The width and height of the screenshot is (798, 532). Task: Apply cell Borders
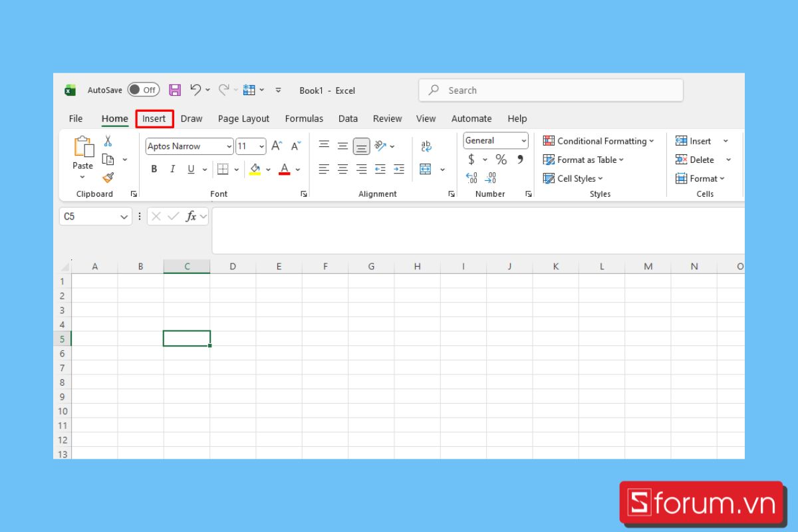tap(223, 169)
